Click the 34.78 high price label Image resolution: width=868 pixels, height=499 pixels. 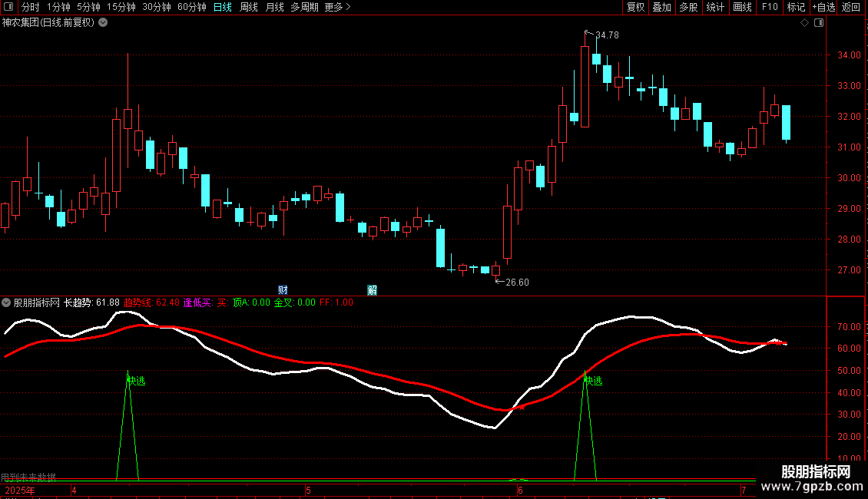coord(607,35)
